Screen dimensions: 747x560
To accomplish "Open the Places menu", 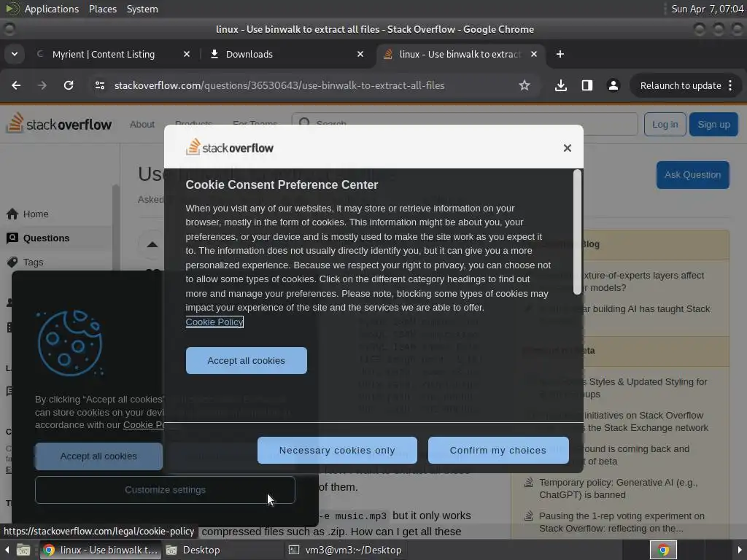I will (x=103, y=9).
